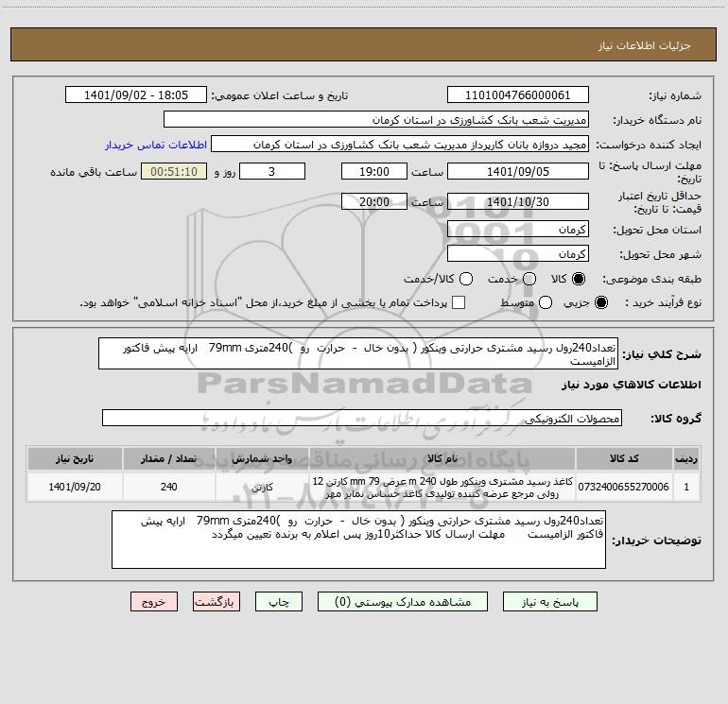This screenshot has width=728, height=704.
Task: Open the اطلاعات تماس خریدار link
Action: [156, 145]
